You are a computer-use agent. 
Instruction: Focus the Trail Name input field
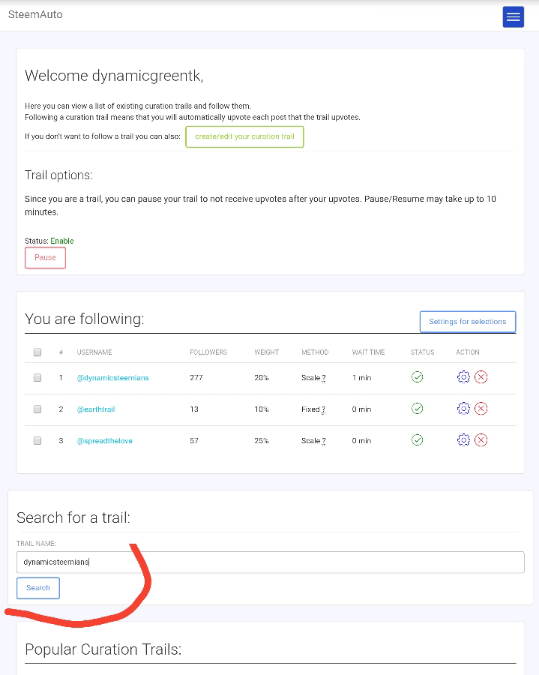pos(270,562)
